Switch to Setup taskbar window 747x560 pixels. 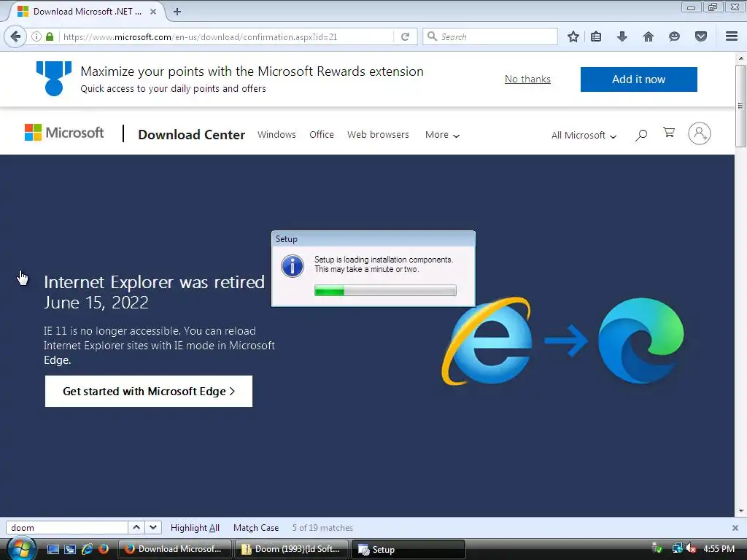click(x=409, y=549)
